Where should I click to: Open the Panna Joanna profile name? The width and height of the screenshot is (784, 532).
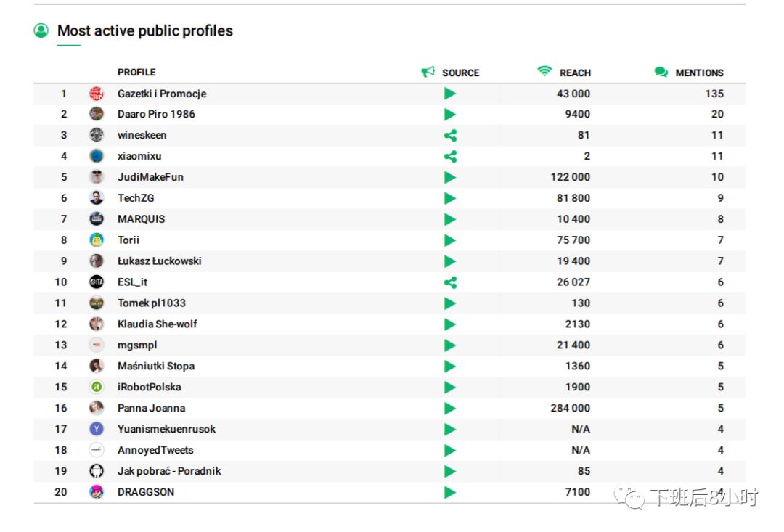(x=152, y=409)
